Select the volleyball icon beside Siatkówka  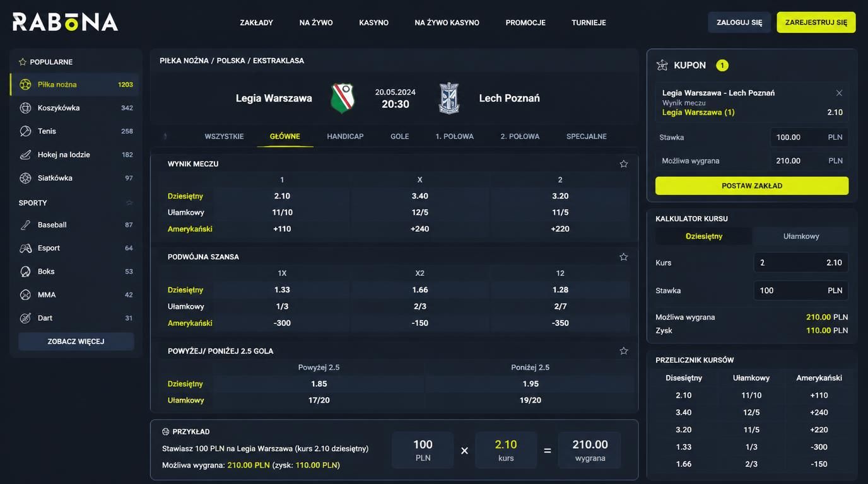[25, 178]
